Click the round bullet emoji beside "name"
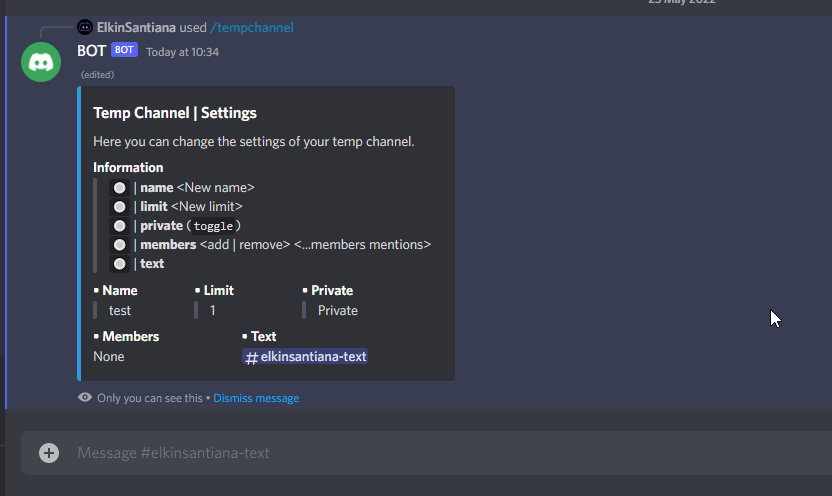This screenshot has width=832, height=496. coord(119,187)
